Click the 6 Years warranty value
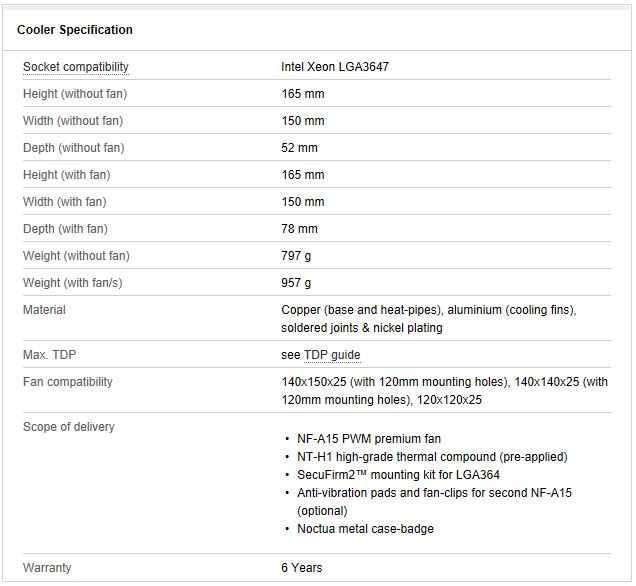This screenshot has width=636, height=586. click(x=302, y=568)
